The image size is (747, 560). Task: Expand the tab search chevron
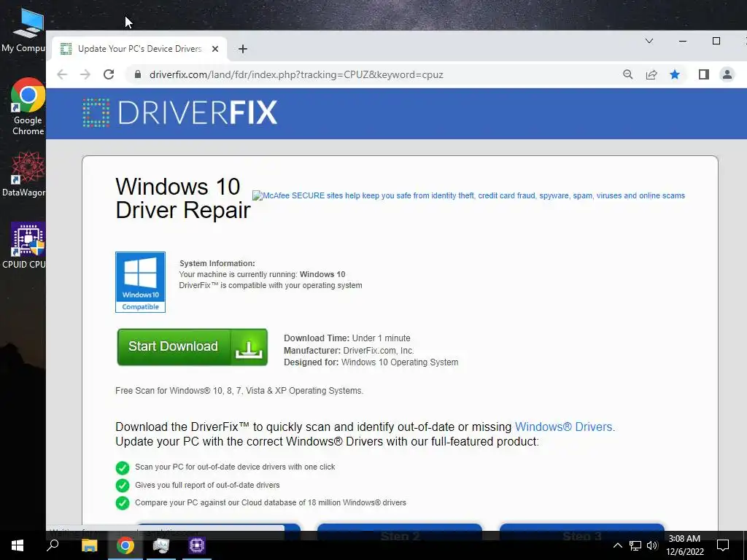[x=649, y=41]
